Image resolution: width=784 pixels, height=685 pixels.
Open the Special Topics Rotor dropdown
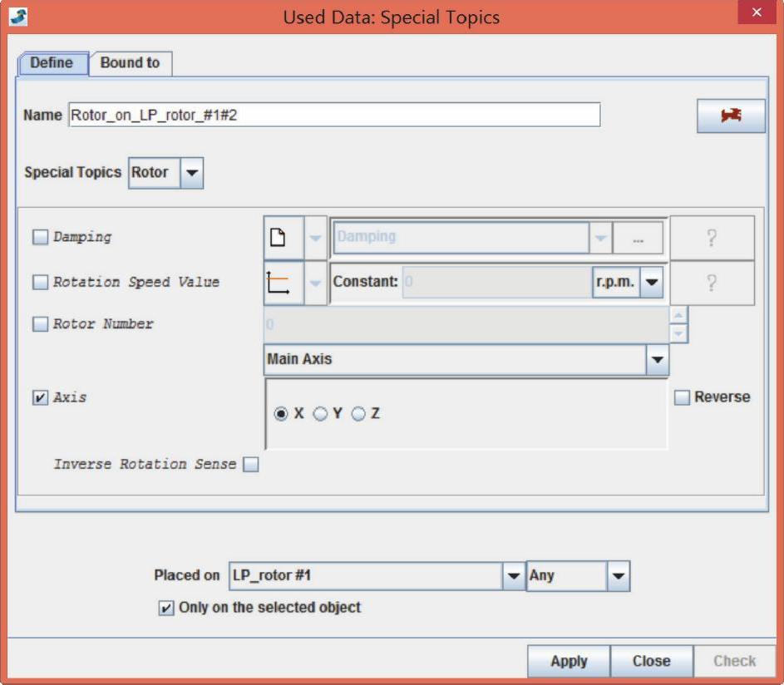(x=191, y=173)
